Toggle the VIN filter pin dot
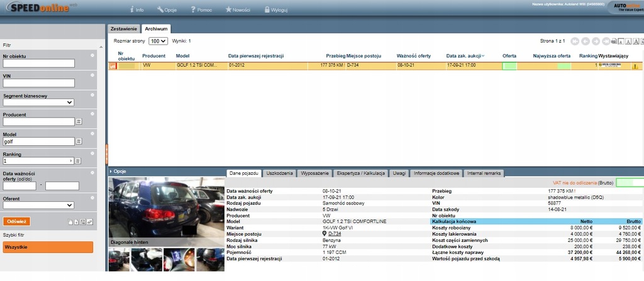The height and width of the screenshot is (281, 644). (x=92, y=75)
